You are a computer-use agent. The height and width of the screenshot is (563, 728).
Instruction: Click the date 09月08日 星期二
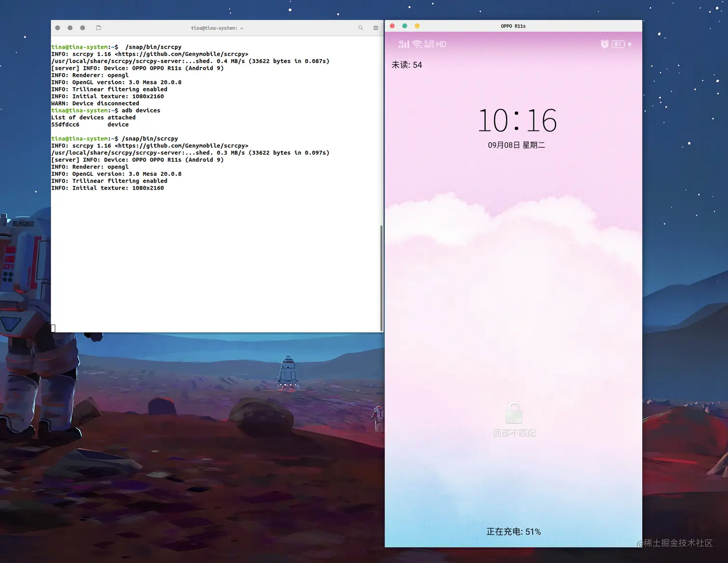[516, 145]
